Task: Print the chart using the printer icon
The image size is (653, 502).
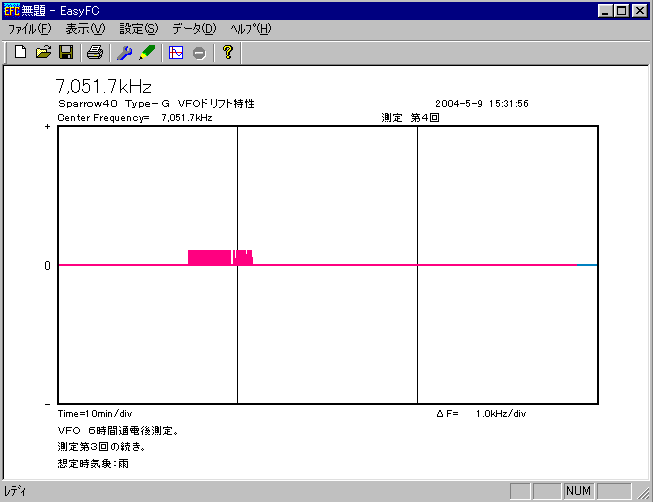Action: [95, 52]
